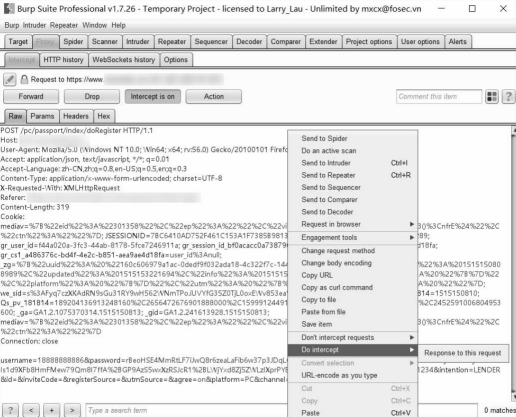
Task: Select Change body encoding
Action: coord(353,263)
